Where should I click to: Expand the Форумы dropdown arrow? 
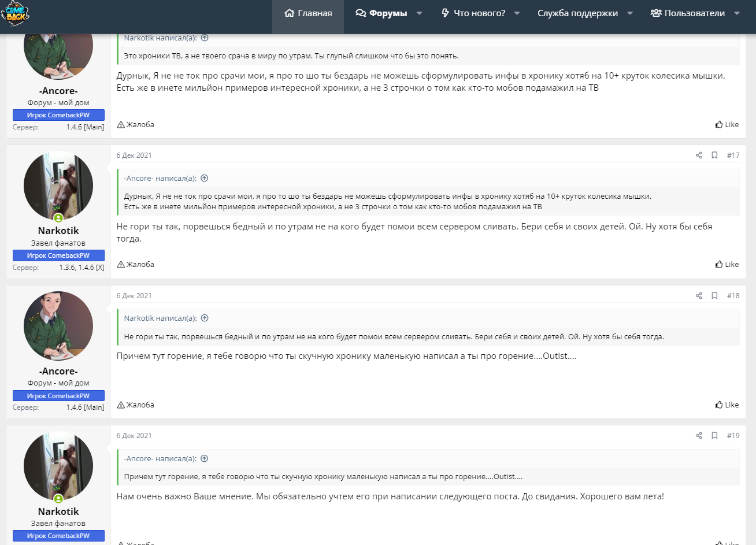pos(420,13)
